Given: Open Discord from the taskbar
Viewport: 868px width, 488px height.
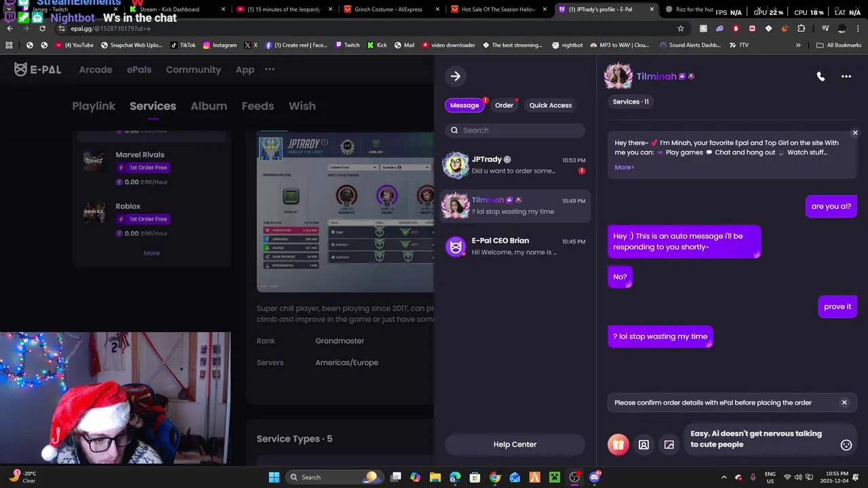Looking at the screenshot, I should pyautogui.click(x=595, y=477).
